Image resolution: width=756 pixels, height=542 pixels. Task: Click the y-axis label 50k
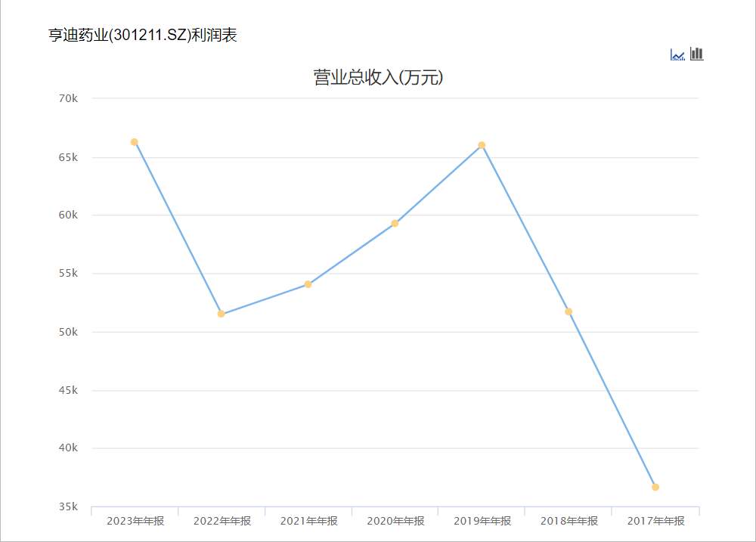(x=68, y=333)
